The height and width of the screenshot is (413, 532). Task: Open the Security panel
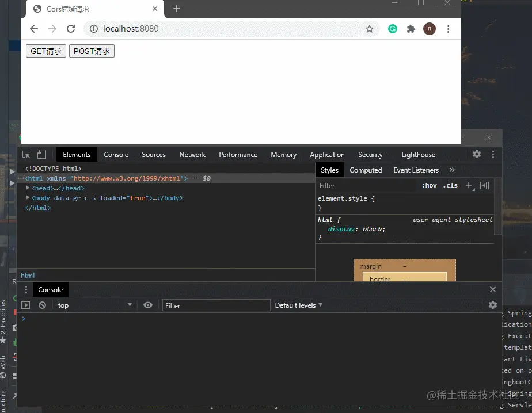pyautogui.click(x=371, y=155)
